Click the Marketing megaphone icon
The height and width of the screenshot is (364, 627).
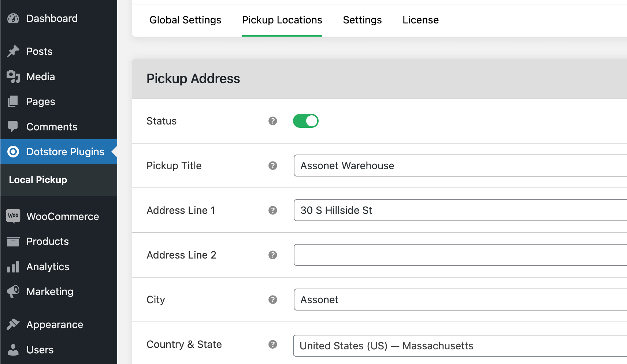13,291
